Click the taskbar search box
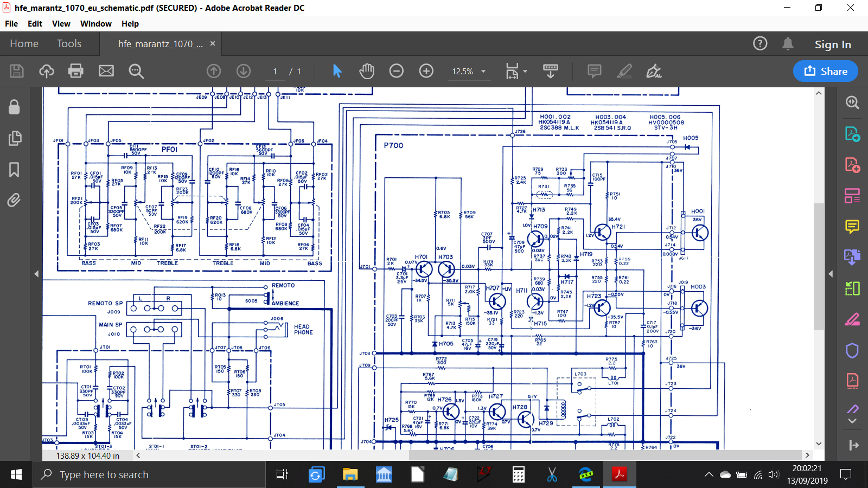 [x=149, y=474]
